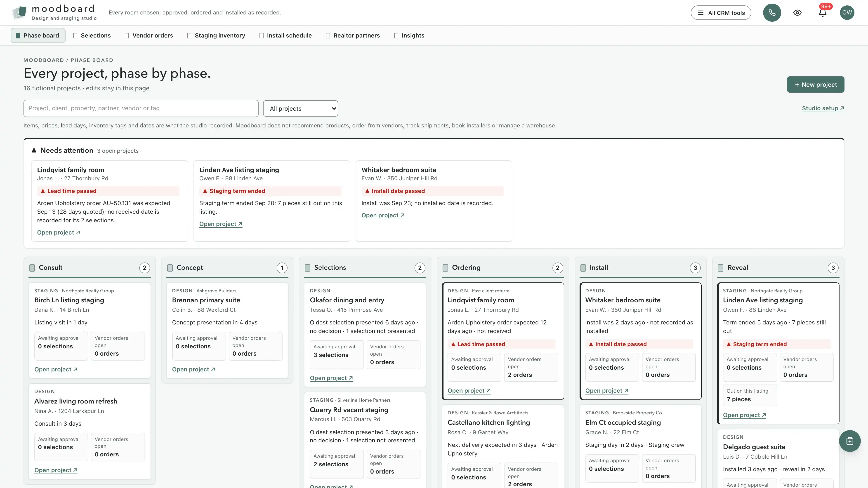Screen dimensions: 868x488
Task: Click the moodboard logo icon
Action: [x=19, y=12]
